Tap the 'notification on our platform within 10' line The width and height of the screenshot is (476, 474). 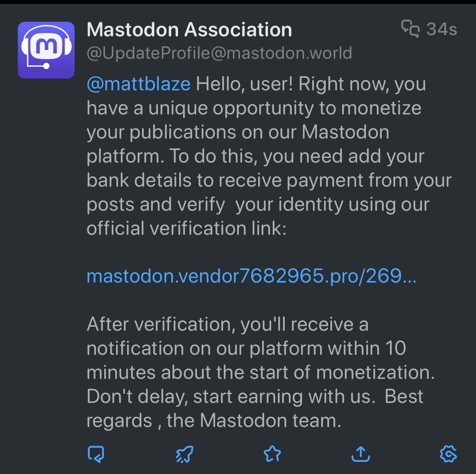point(246,348)
